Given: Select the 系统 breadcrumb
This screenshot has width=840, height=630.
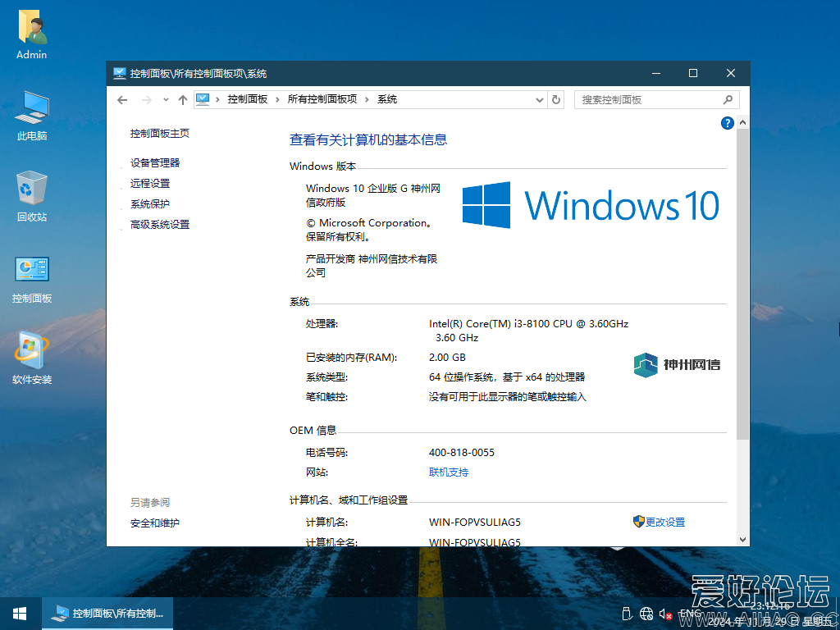Looking at the screenshot, I should pos(387,99).
